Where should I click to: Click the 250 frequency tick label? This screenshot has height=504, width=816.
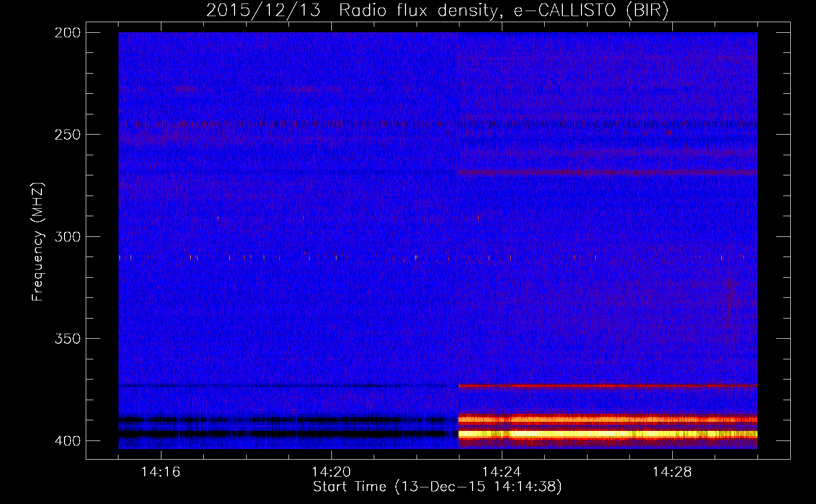click(x=67, y=135)
